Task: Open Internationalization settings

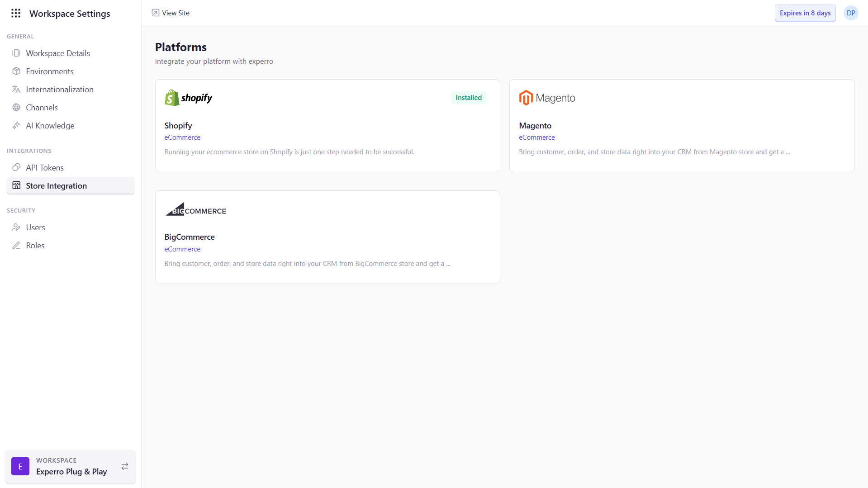Action: tap(71, 89)
